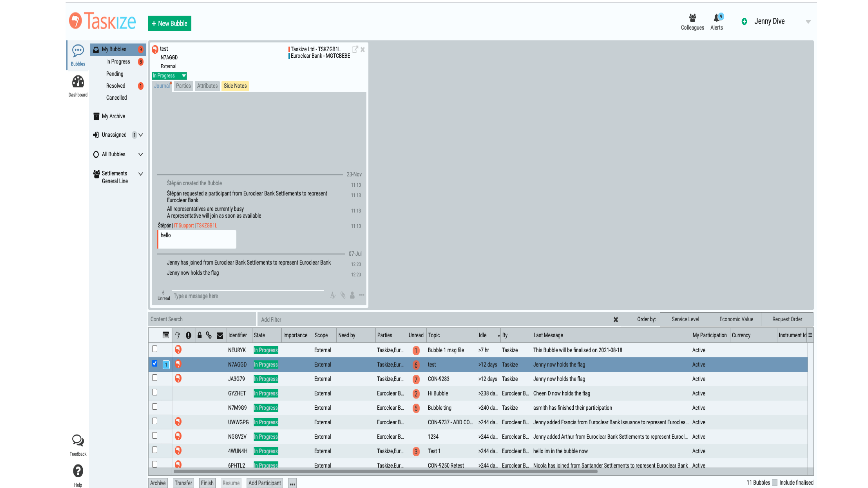Click the Taskize logo

click(102, 21)
